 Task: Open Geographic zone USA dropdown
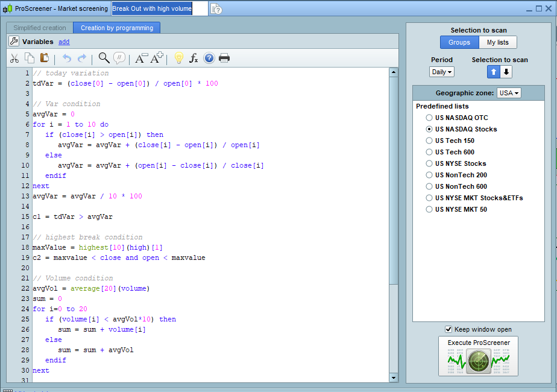click(509, 93)
